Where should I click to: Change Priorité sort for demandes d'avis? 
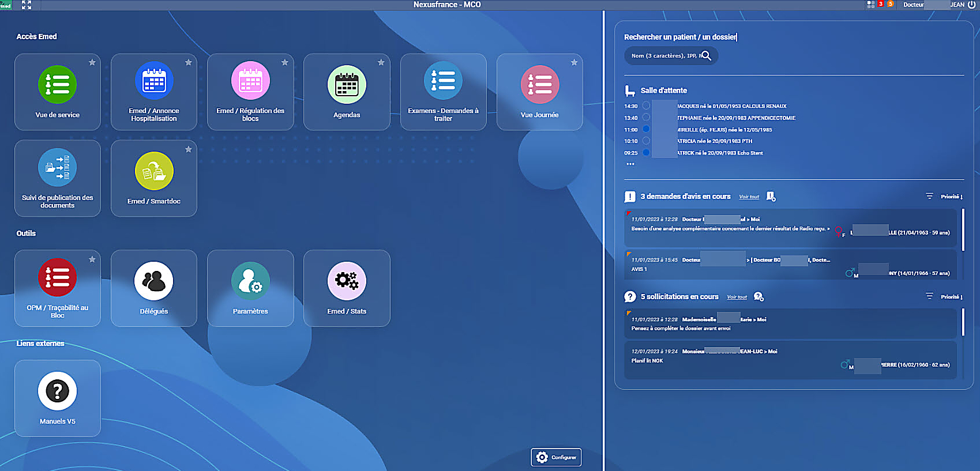pos(951,197)
